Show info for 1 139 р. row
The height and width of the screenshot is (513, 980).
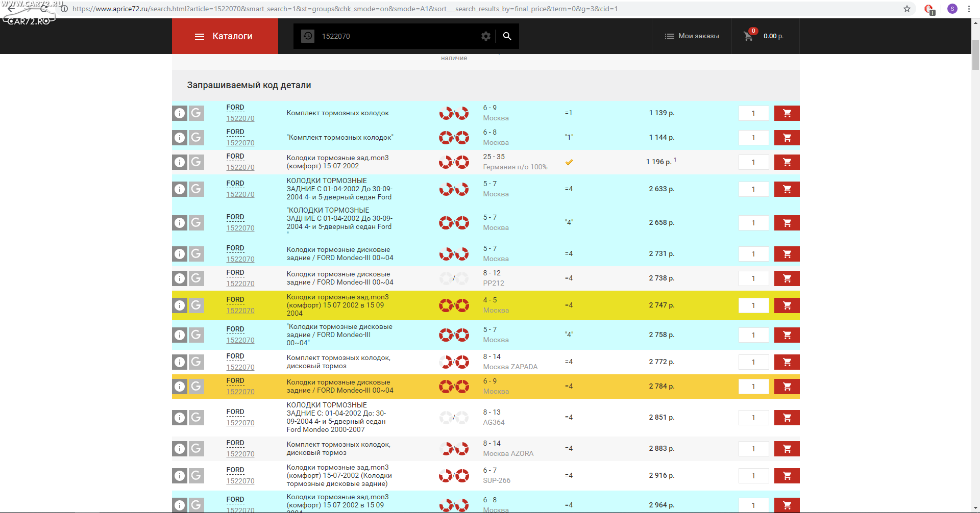180,113
